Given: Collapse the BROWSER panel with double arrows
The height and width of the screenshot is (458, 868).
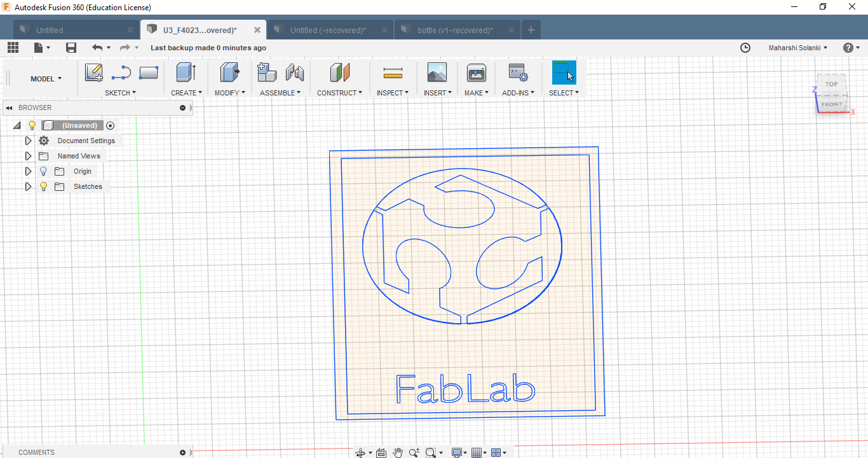Looking at the screenshot, I should pyautogui.click(x=9, y=108).
